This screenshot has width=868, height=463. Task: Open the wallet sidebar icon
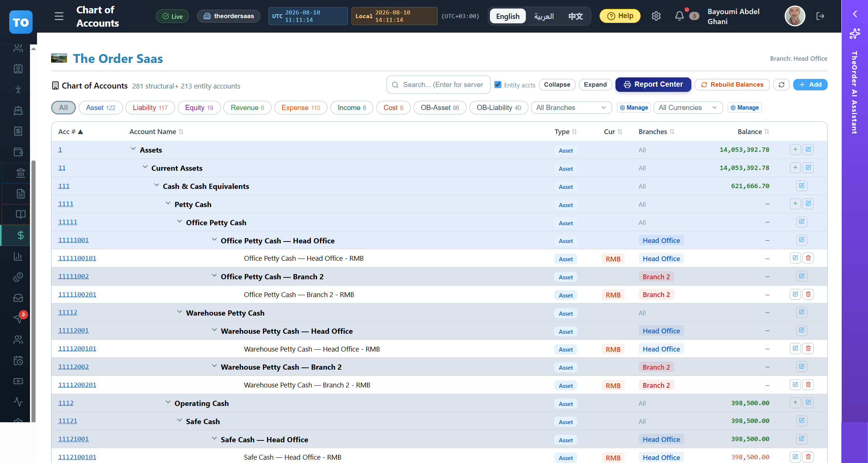(18, 152)
